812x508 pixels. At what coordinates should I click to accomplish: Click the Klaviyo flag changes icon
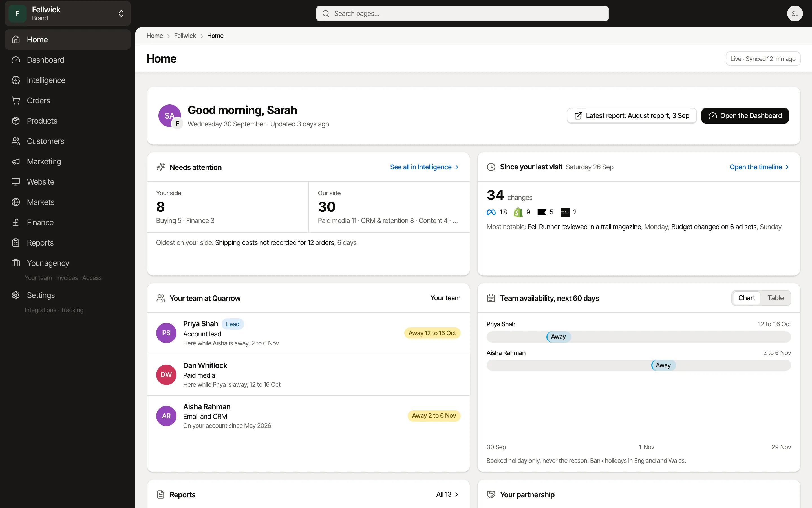pyautogui.click(x=542, y=212)
